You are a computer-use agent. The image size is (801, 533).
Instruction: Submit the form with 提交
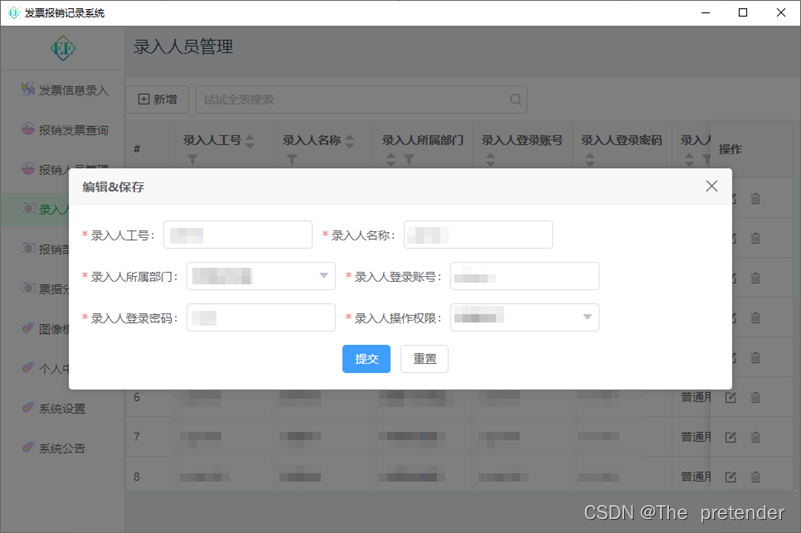point(366,359)
